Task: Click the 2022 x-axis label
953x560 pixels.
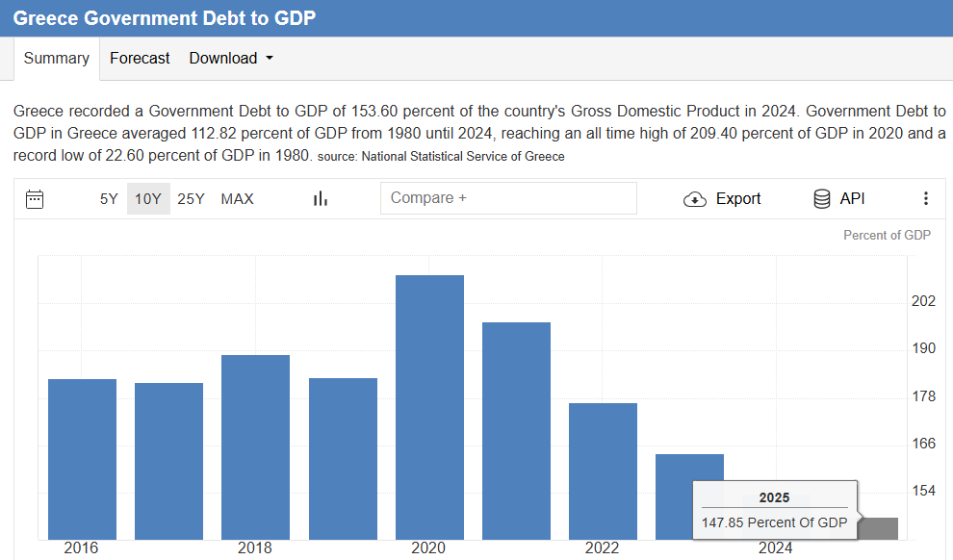Action: click(602, 547)
